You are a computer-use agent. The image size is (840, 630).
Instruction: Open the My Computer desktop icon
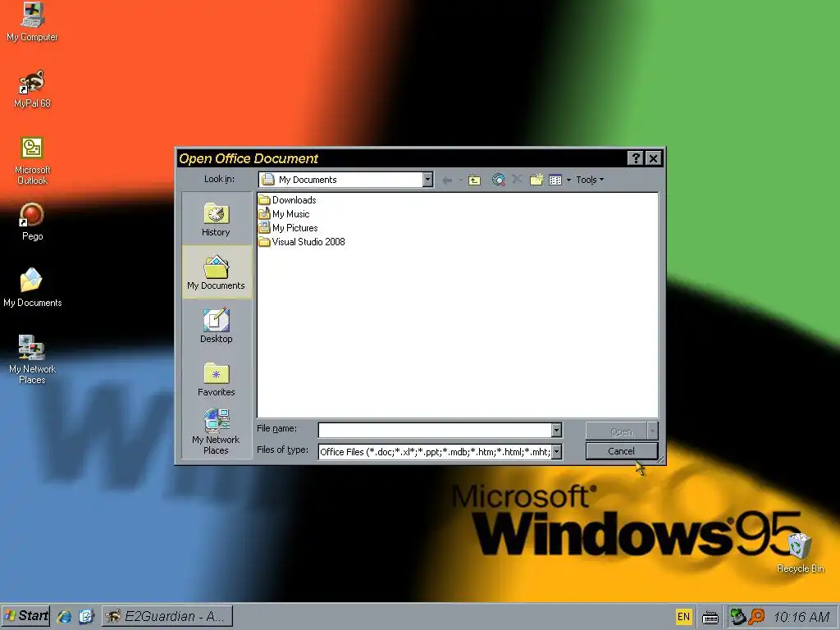coord(32,21)
